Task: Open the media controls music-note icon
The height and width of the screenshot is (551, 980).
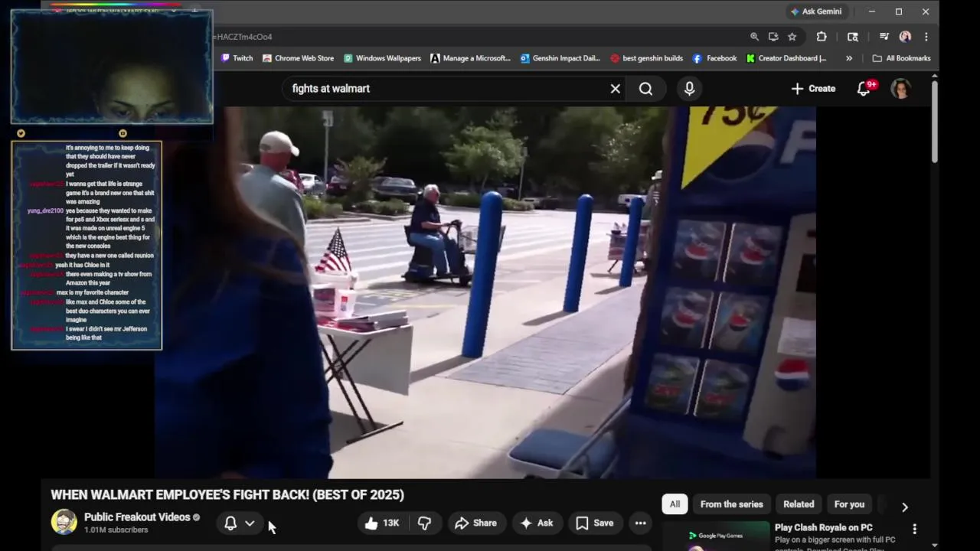Action: (x=884, y=37)
